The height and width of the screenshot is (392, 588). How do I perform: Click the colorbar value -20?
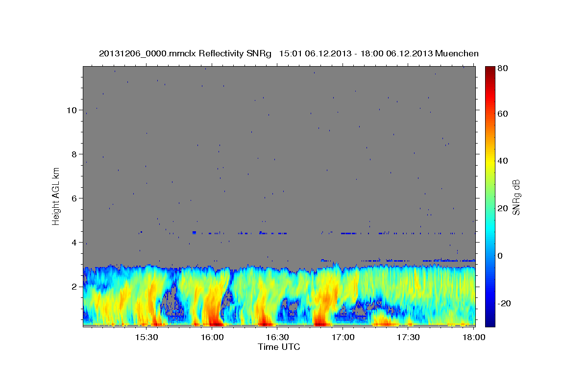tap(505, 303)
